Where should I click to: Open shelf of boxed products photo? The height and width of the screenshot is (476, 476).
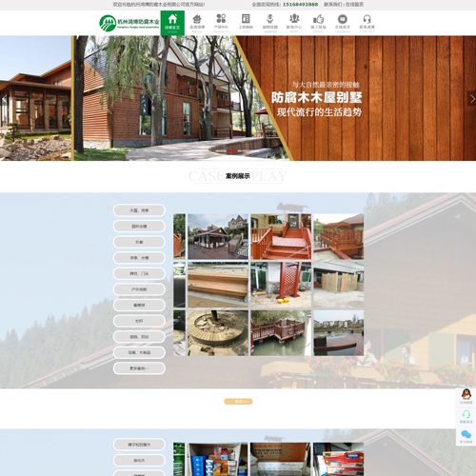coord(218,459)
